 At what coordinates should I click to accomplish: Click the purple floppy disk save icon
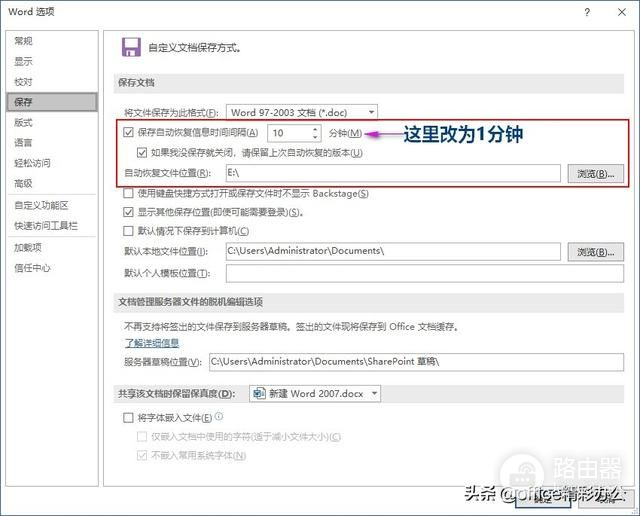tap(131, 47)
